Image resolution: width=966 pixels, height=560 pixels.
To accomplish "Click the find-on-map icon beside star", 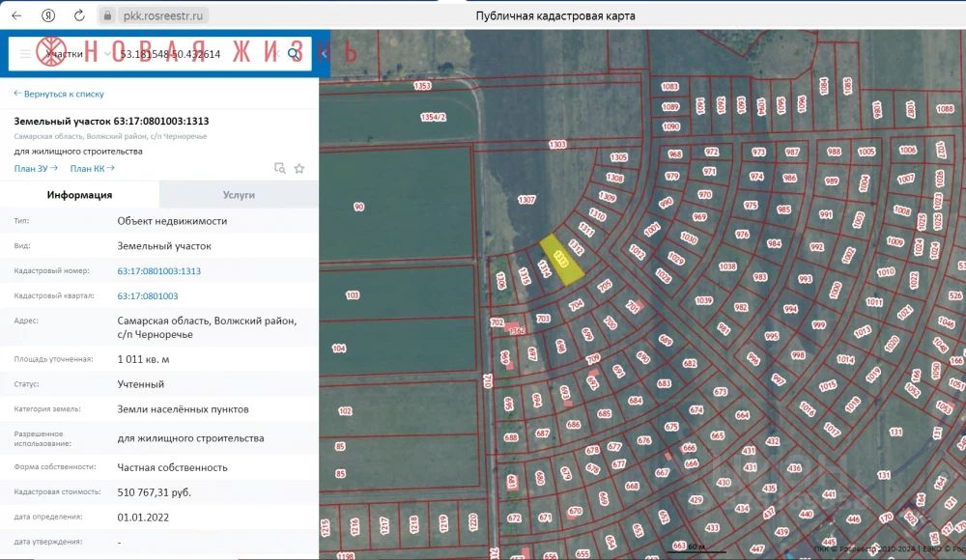I will coord(280,168).
